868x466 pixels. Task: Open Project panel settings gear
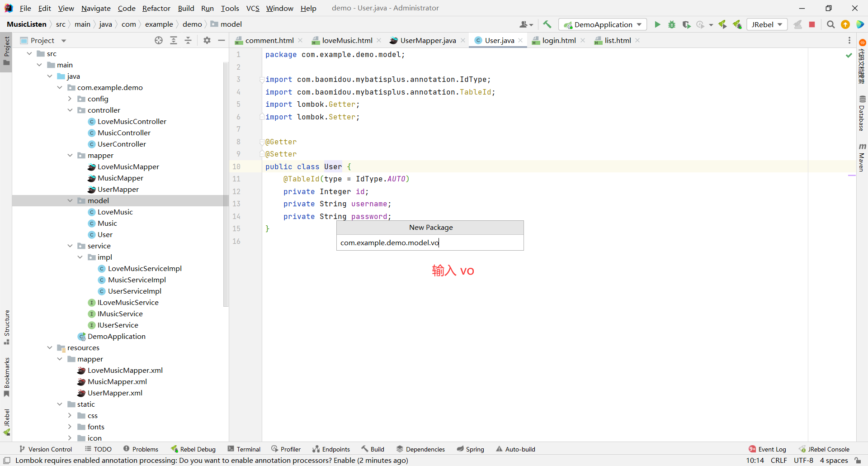pos(207,40)
